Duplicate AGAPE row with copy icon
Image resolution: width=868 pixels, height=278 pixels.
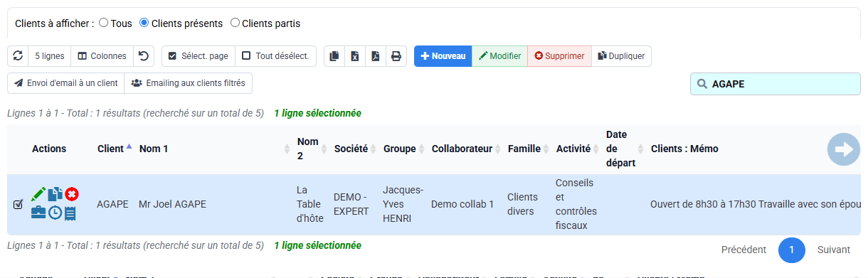[55, 194]
